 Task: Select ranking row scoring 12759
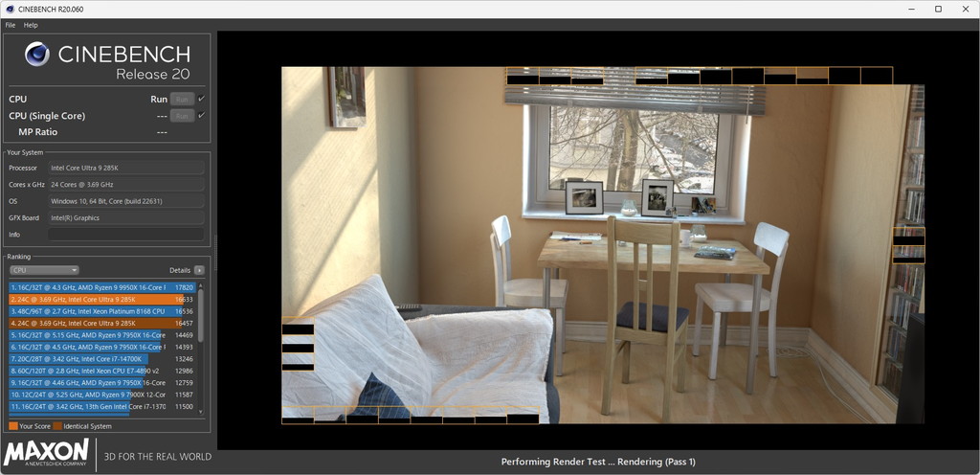102,382
